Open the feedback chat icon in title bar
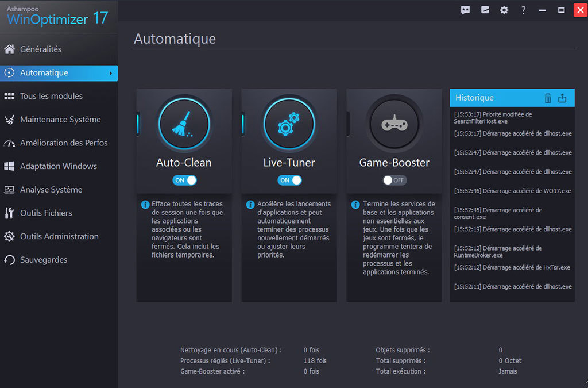Viewport: 588px width, 388px height. [466, 10]
